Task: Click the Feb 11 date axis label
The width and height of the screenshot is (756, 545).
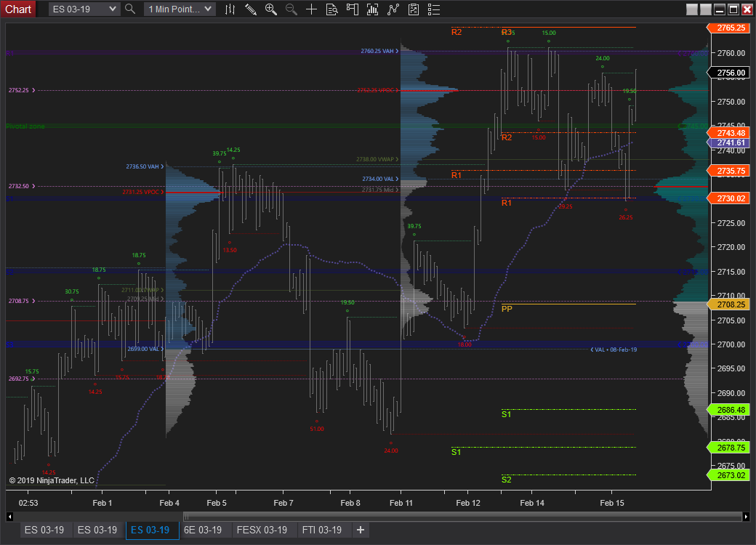Action: pyautogui.click(x=401, y=503)
